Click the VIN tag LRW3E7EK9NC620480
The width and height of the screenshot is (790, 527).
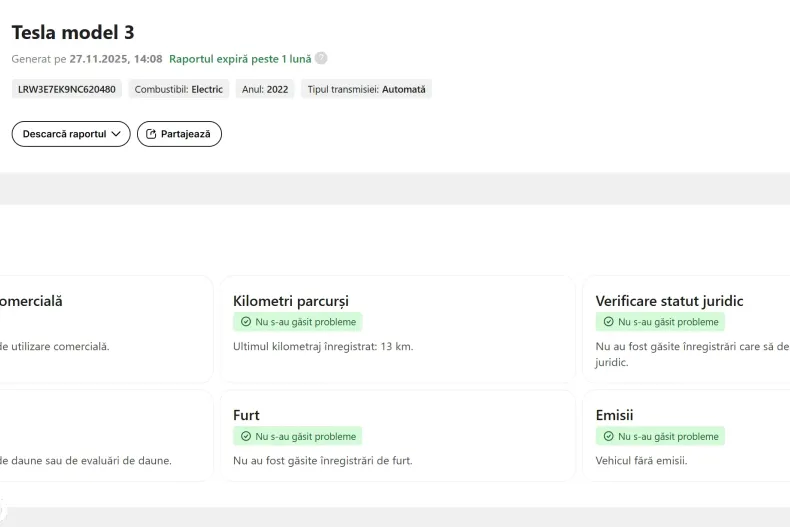pos(67,89)
